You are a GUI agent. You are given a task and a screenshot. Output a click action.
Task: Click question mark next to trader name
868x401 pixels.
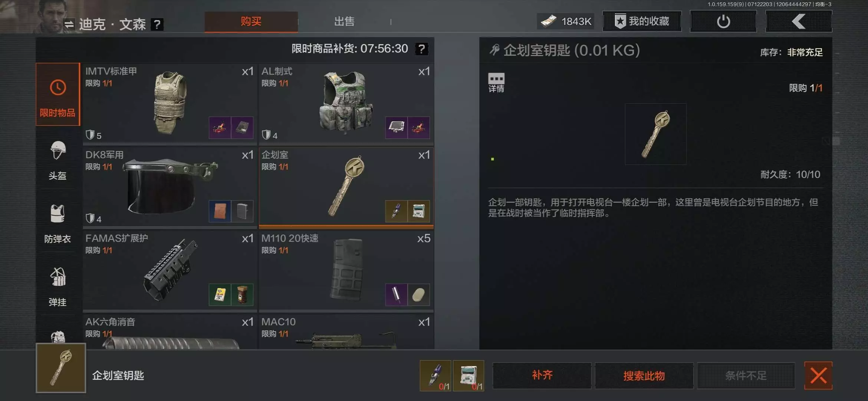(x=157, y=25)
